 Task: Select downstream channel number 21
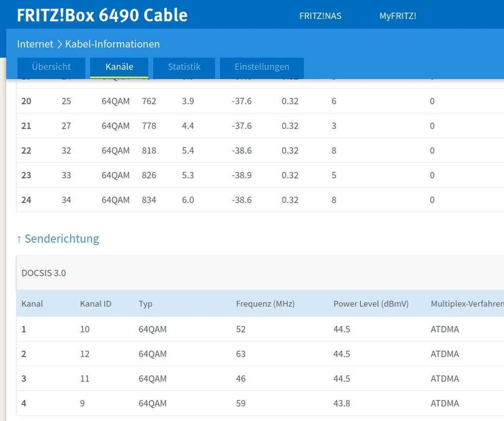(x=26, y=126)
